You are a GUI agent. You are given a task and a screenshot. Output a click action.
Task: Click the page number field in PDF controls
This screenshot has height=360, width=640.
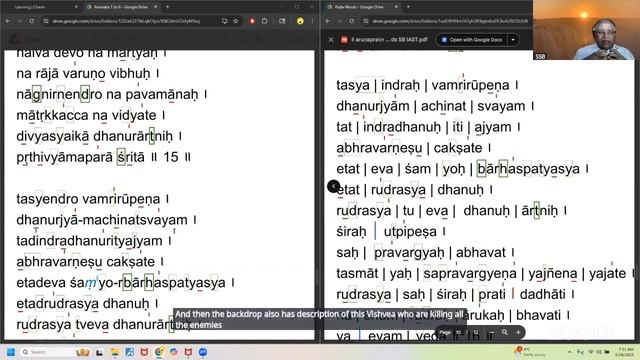pyautogui.click(x=458, y=333)
